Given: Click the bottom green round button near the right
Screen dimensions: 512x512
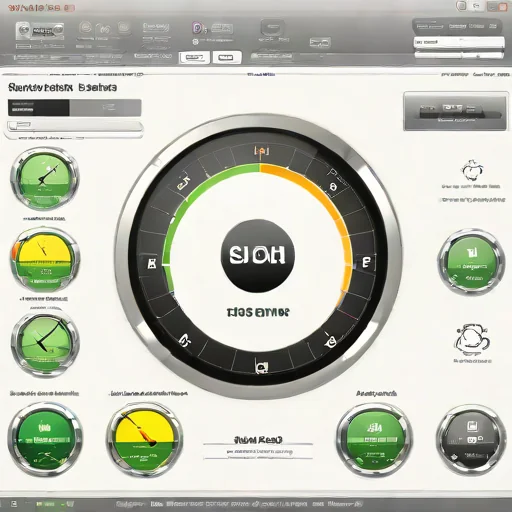Looking at the screenshot, I should click(x=375, y=439).
